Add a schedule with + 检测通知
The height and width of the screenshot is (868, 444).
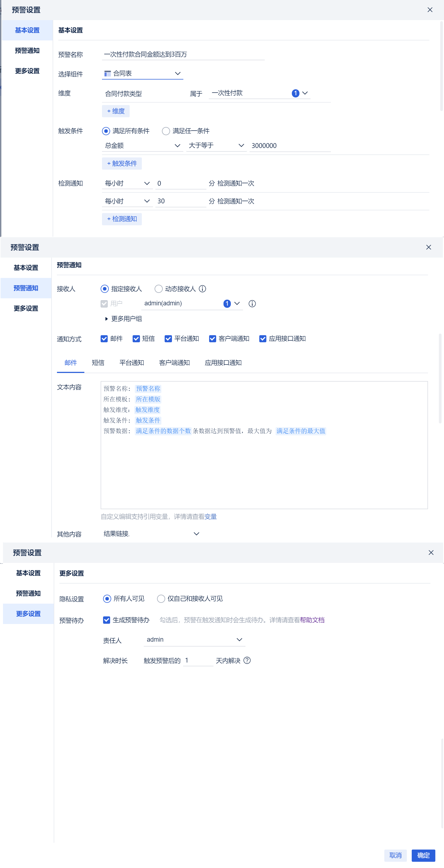(x=122, y=219)
